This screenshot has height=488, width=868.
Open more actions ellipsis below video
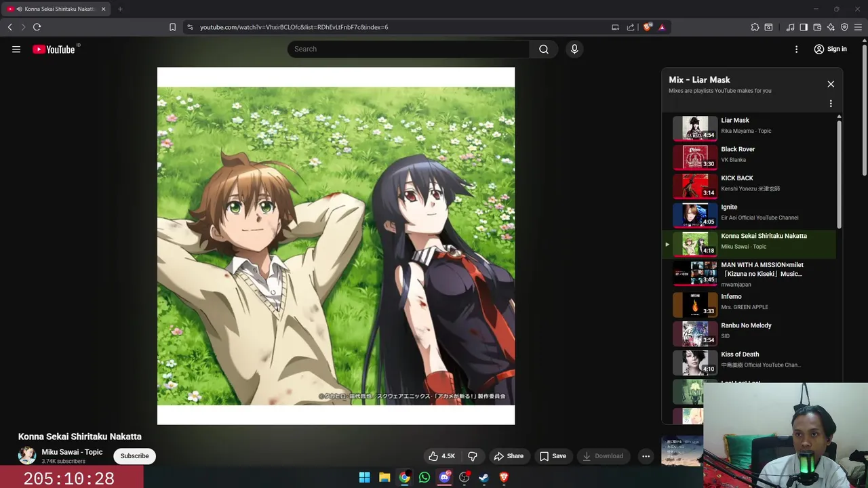click(x=646, y=456)
